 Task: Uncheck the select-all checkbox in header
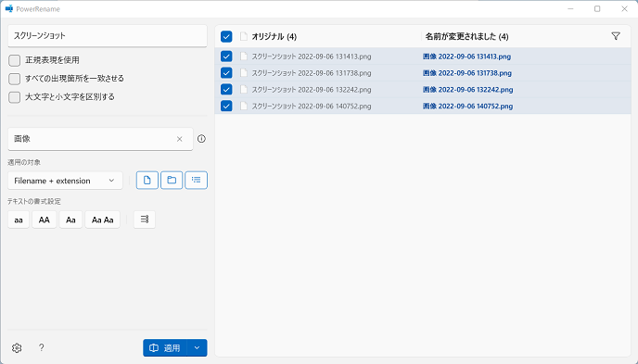pyautogui.click(x=226, y=36)
